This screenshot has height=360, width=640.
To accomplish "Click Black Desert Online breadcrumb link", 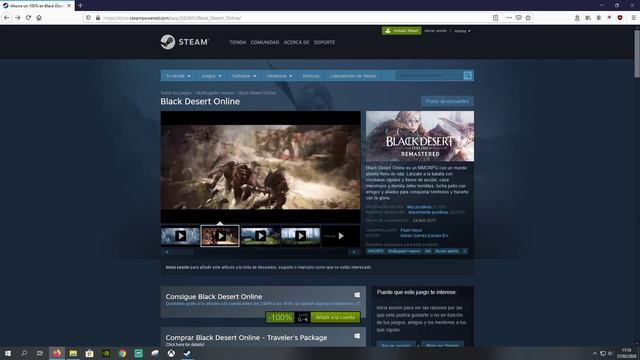I will (257, 93).
